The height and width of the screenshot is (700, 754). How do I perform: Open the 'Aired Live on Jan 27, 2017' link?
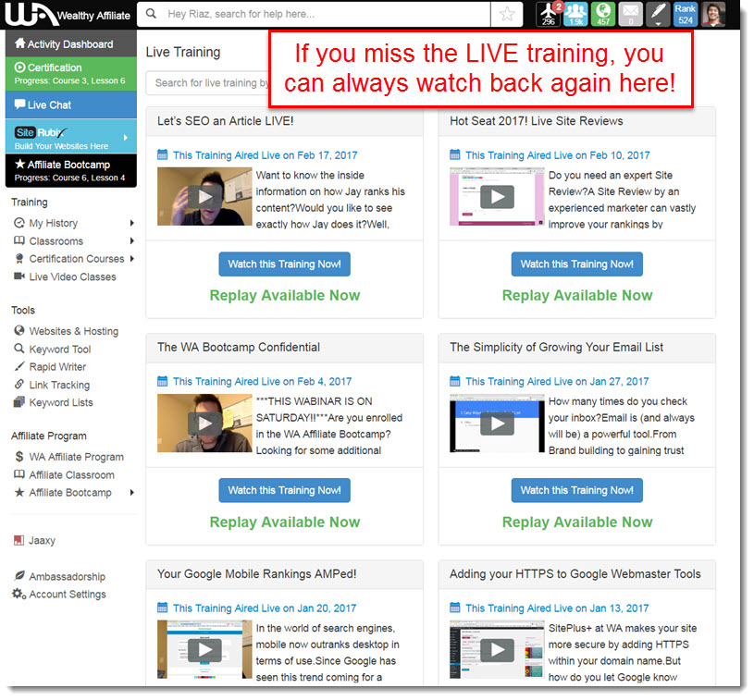point(557,381)
